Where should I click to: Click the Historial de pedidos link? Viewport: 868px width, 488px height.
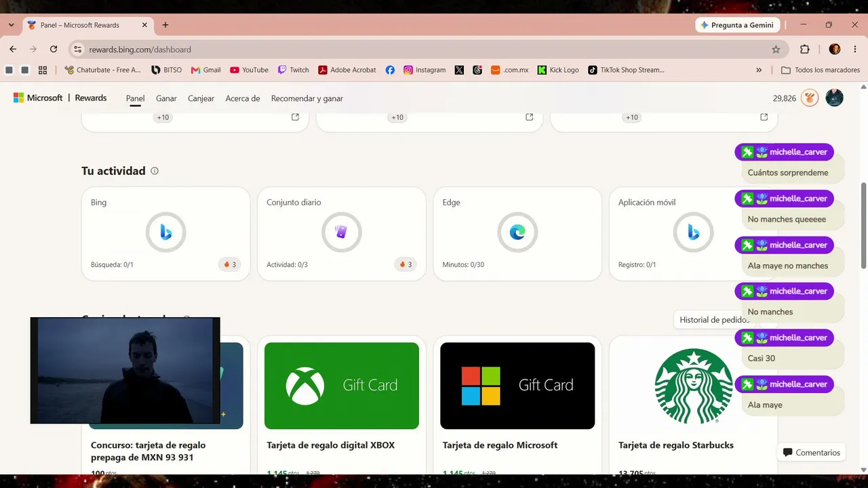[x=714, y=320]
